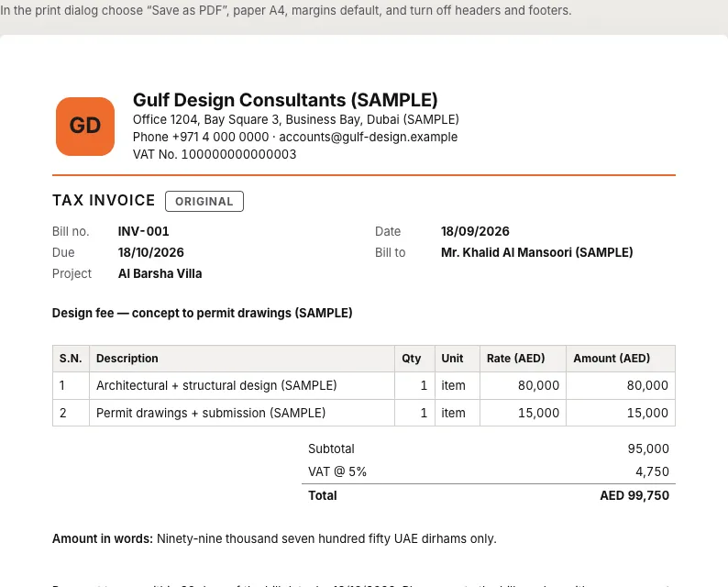
Task: Click the 'Description' column header
Action: (242, 359)
